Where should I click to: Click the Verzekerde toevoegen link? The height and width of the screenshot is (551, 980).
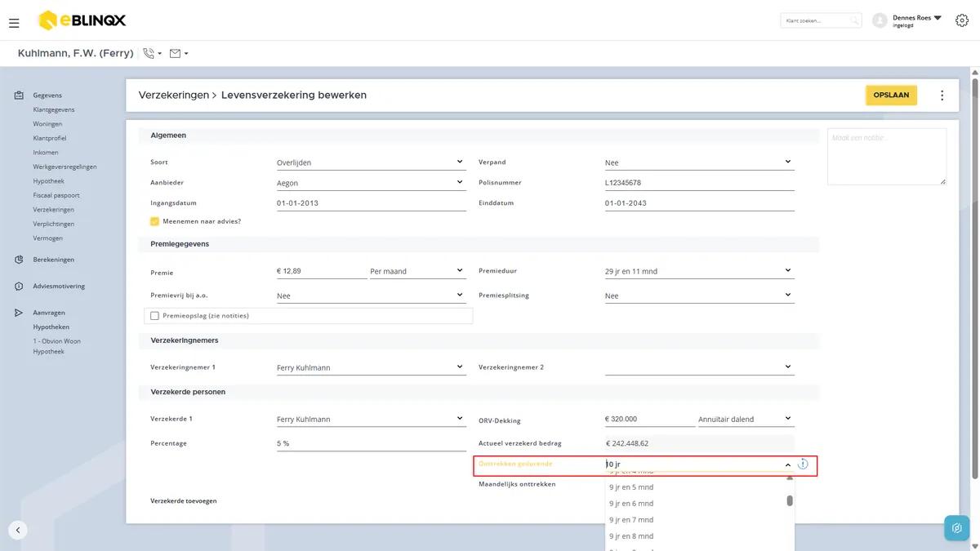(183, 500)
